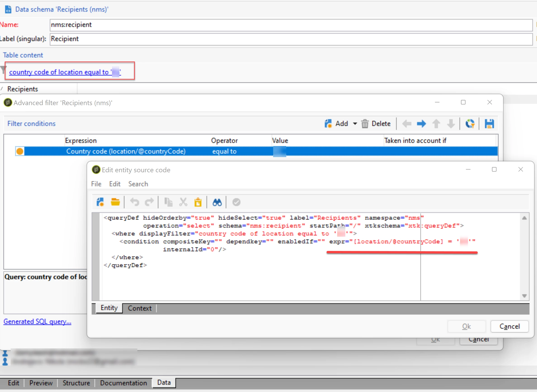Click the refresh distribution icon beside Save
This screenshot has width=537, height=392.
[470, 124]
